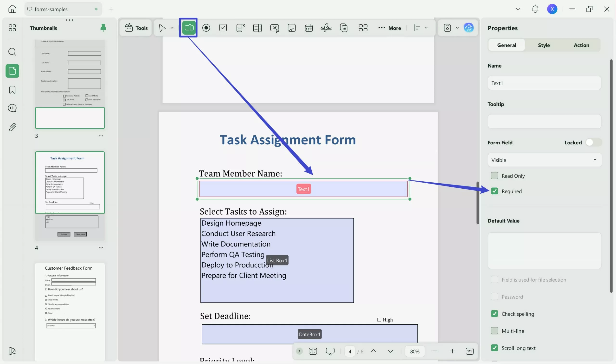
Task: Open the attachments panel in the sidebar
Action: tap(12, 127)
